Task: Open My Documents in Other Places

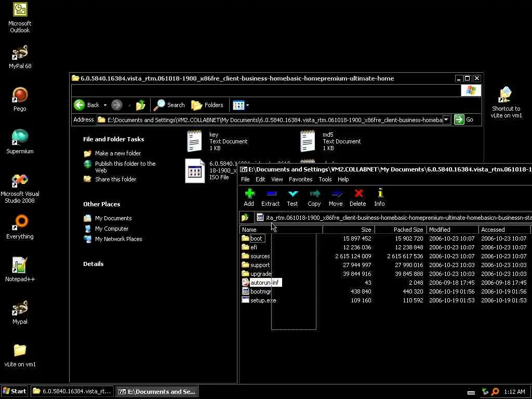Action: (108, 218)
